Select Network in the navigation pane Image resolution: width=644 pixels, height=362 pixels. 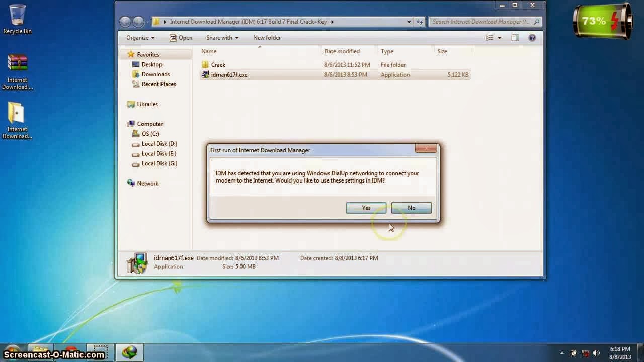click(148, 183)
